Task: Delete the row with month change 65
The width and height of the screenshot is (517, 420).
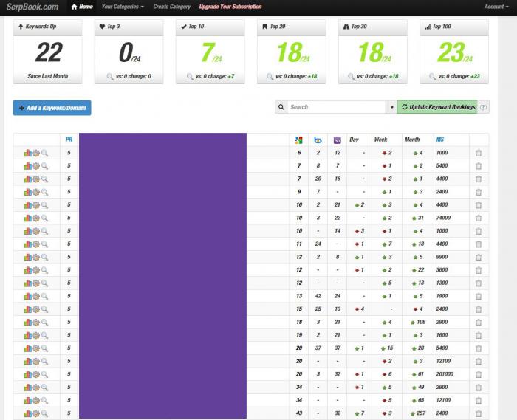Action: [x=479, y=401]
